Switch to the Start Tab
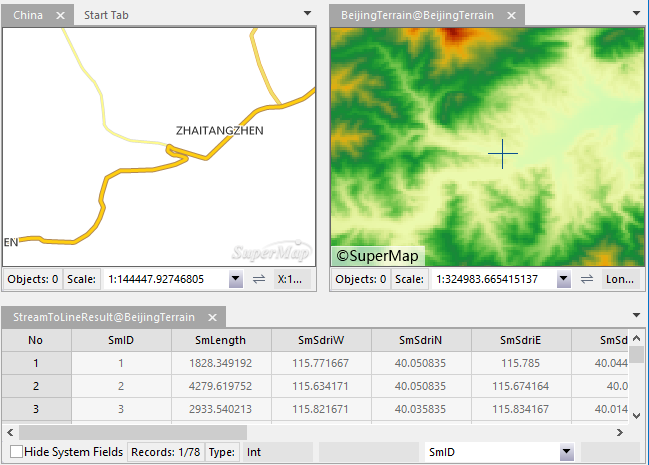 pyautogui.click(x=105, y=15)
